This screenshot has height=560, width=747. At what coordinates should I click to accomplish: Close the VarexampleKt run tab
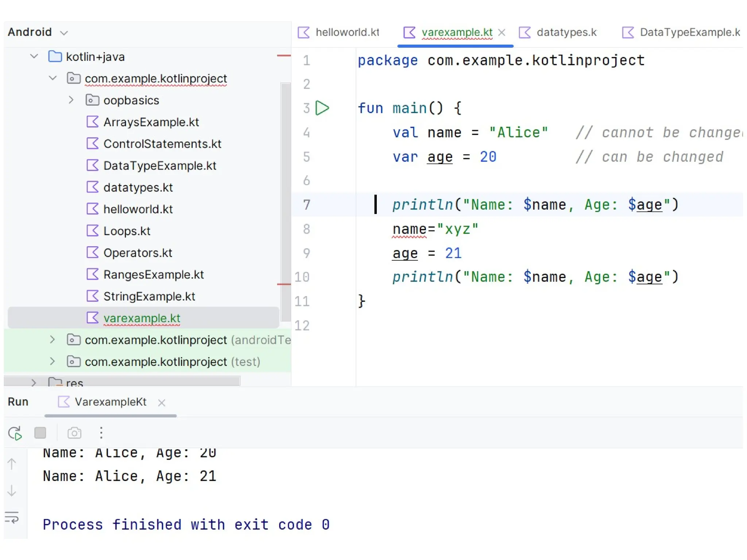tap(162, 402)
